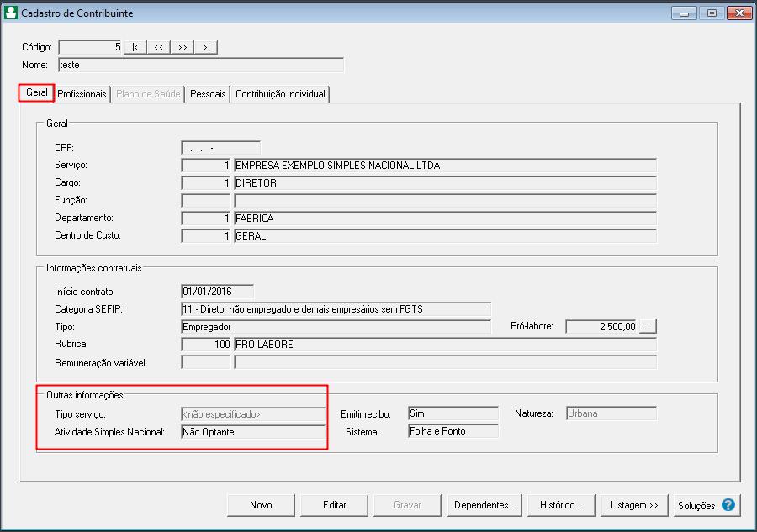Image resolution: width=757 pixels, height=532 pixels.
Task: Click the Cargo code field
Action: [206, 183]
